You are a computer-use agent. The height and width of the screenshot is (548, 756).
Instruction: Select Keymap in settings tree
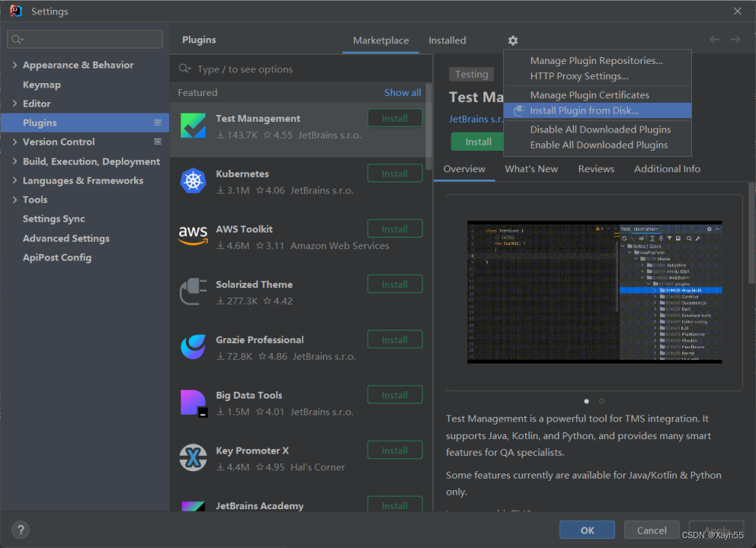click(x=41, y=84)
